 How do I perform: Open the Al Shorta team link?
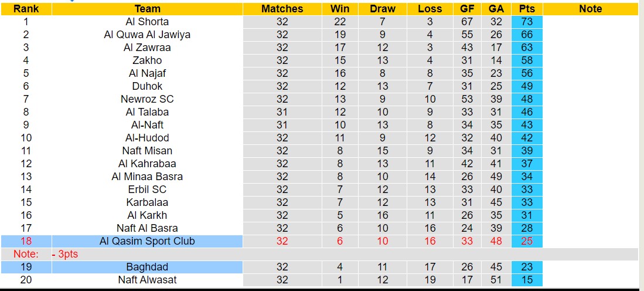point(147,22)
